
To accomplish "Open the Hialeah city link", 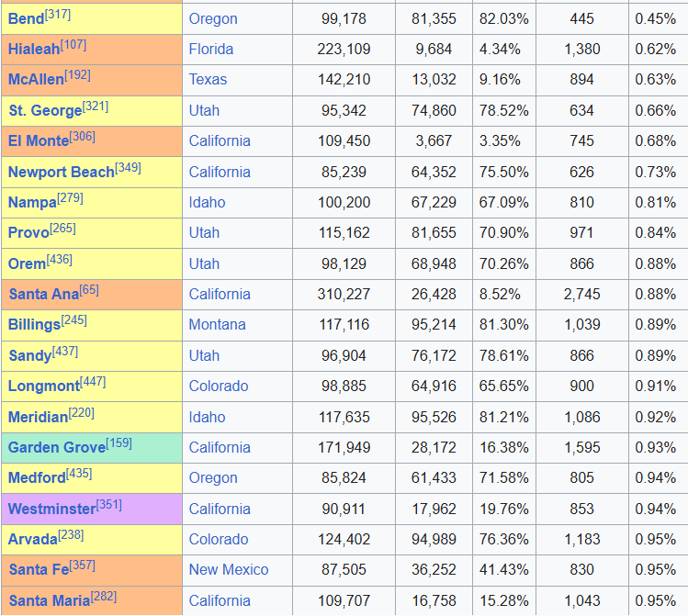I will [x=34, y=49].
